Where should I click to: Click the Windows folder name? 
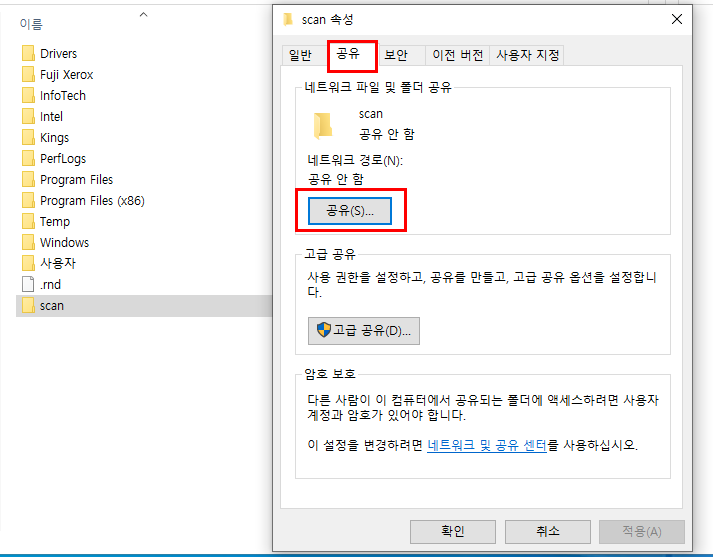[65, 243]
